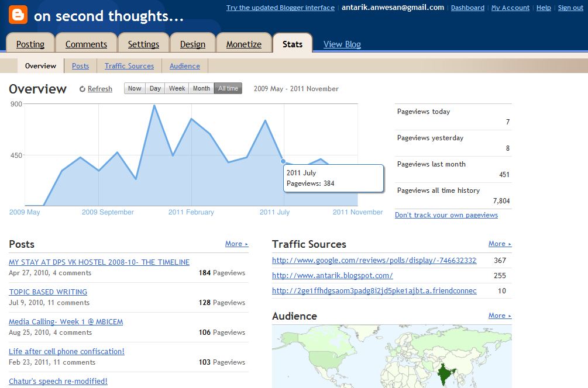Select the Overview sub-tab
The width and height of the screenshot is (588, 388).
pos(40,66)
